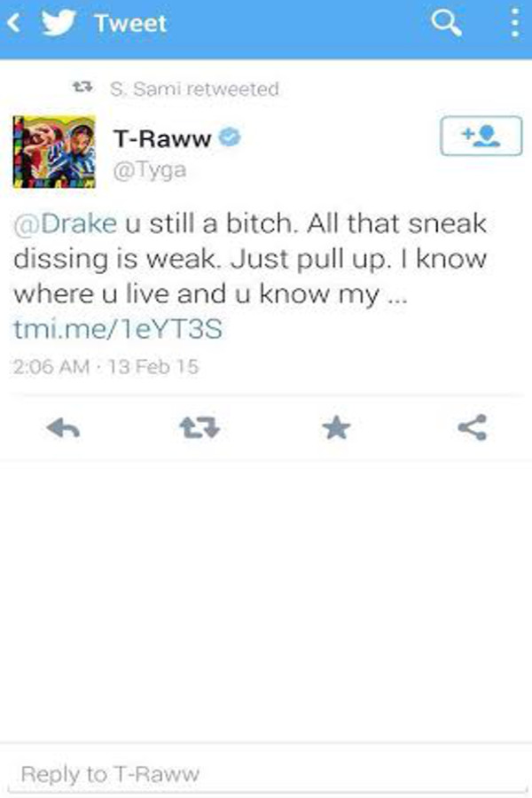The height and width of the screenshot is (798, 532).
Task: View T-Raww's profile picture
Action: click(54, 153)
